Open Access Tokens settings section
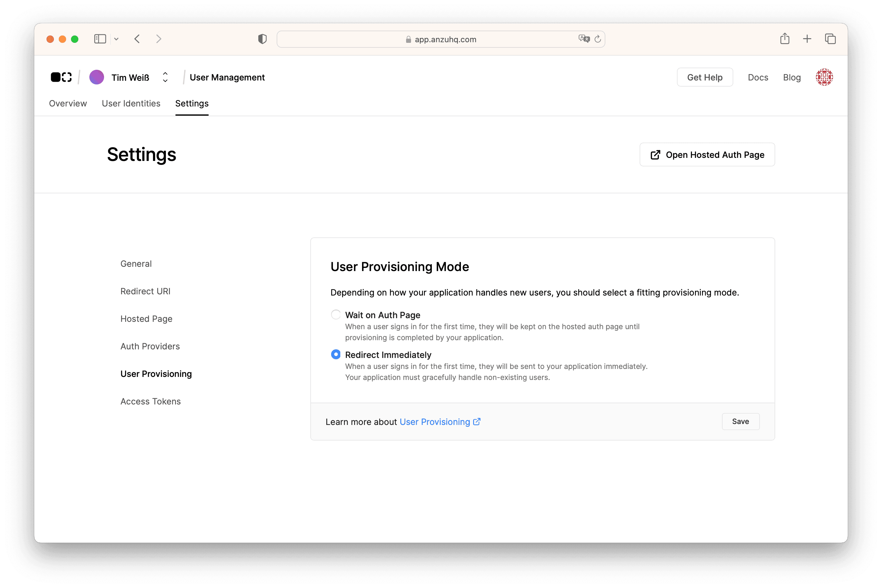The image size is (882, 588). (151, 401)
